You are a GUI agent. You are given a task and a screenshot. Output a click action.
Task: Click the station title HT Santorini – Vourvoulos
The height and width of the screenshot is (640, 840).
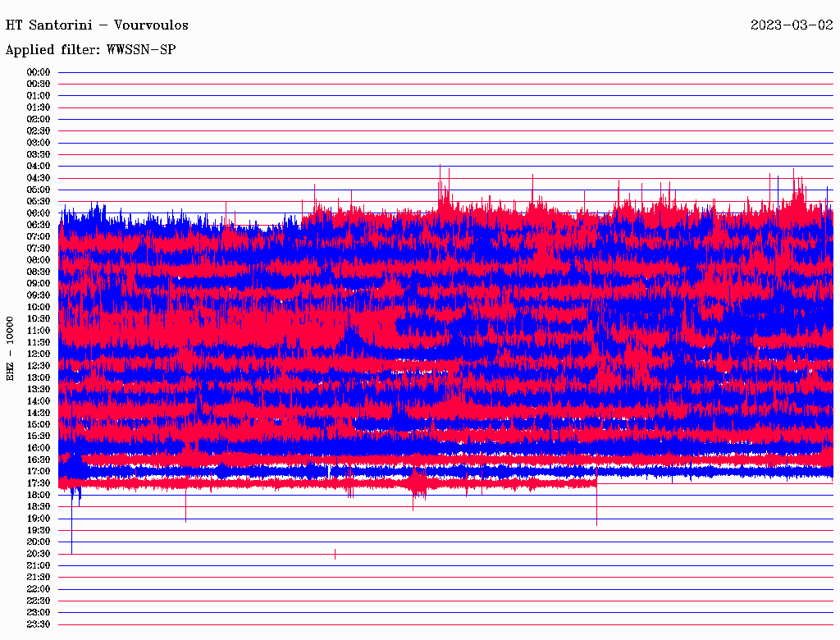tap(98, 25)
